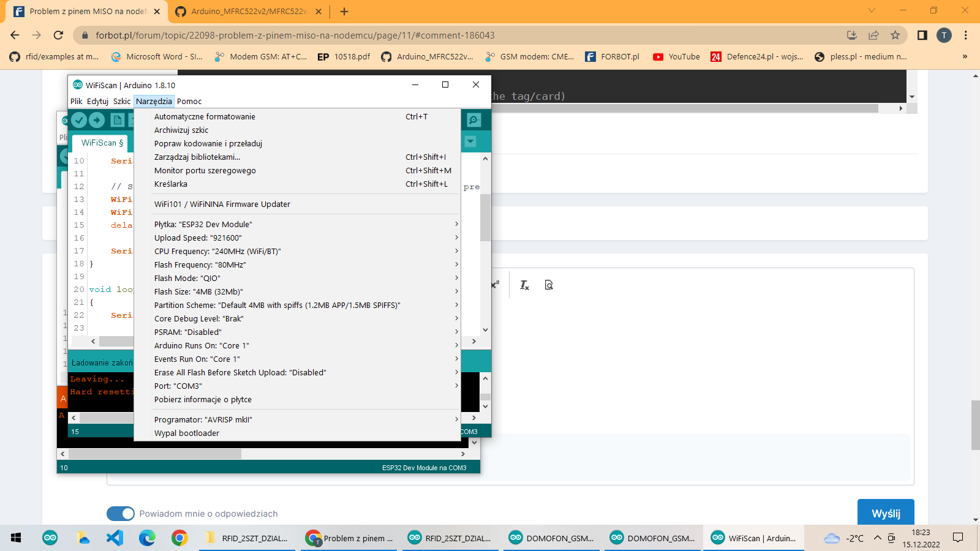The height and width of the screenshot is (551, 980).
Task: Open the notifications icon in system tray
Action: coord(958,538)
